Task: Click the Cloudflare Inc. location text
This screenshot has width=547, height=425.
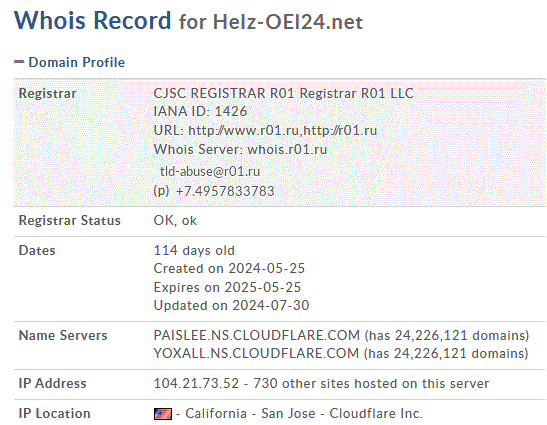Action: pos(376,413)
